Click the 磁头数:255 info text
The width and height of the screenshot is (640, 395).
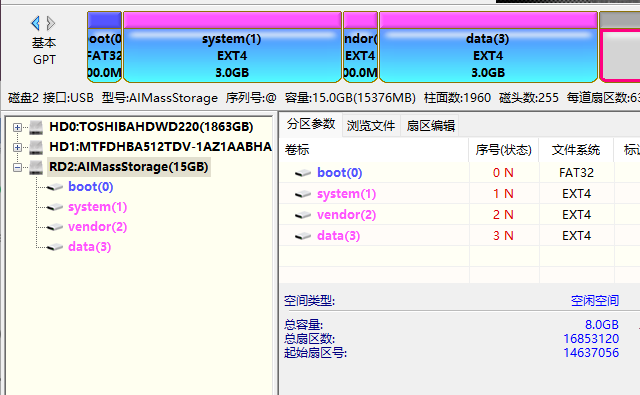coord(529,98)
